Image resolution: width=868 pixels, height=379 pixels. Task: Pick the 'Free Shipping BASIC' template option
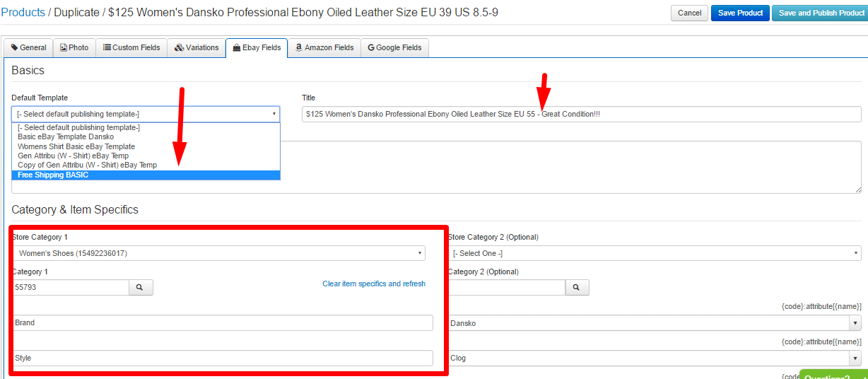(x=146, y=175)
